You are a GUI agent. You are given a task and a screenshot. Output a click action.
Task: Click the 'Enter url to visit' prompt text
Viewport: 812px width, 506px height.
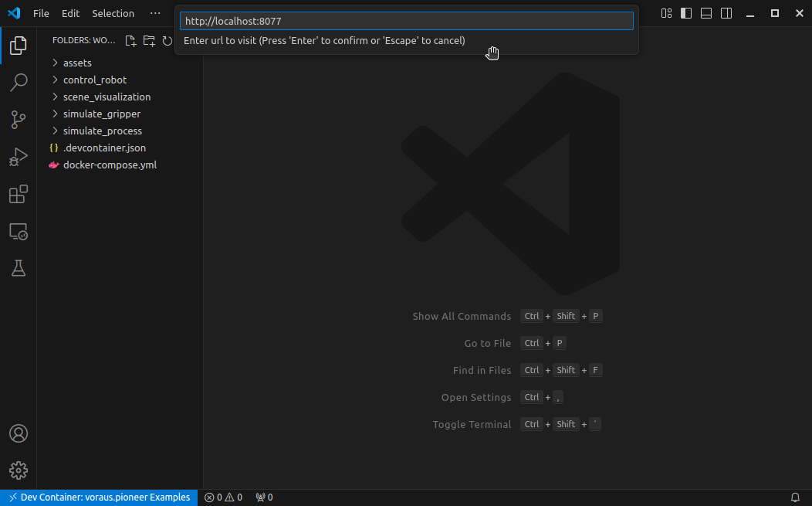pyautogui.click(x=324, y=40)
